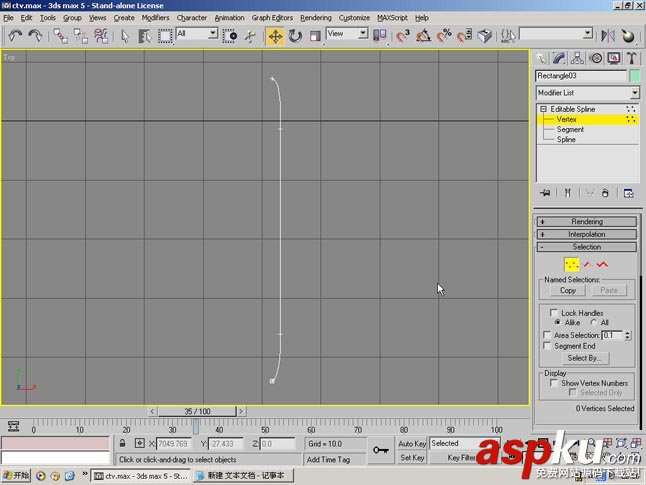
Task: Click the Pin Stack icon
Action: click(x=545, y=192)
